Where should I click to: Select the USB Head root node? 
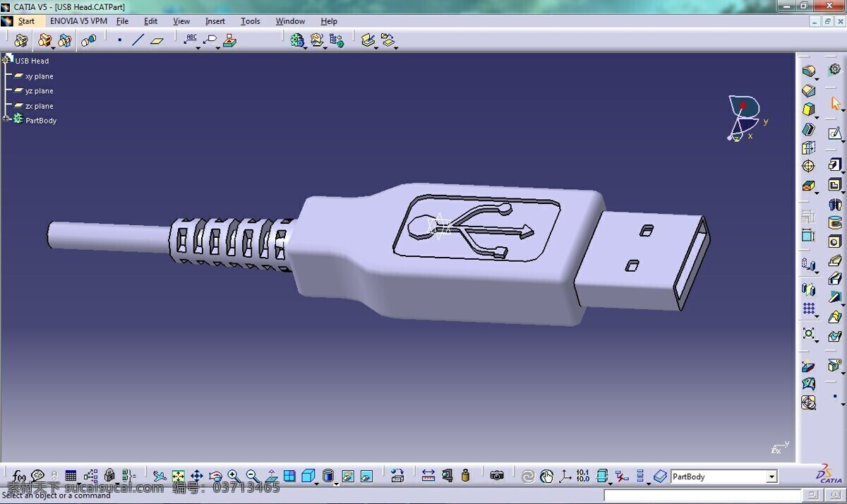[32, 61]
